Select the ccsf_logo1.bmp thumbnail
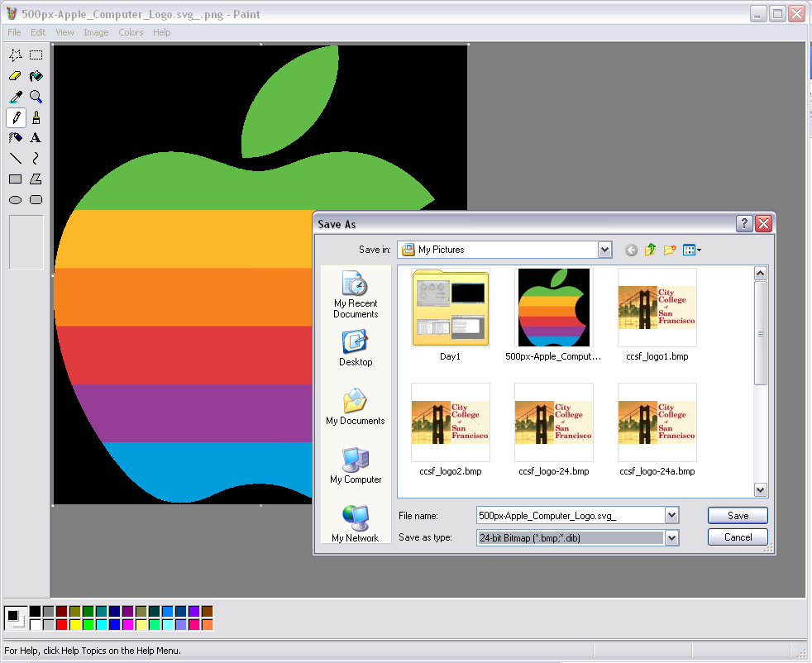The width and height of the screenshot is (812, 663). pos(657,308)
